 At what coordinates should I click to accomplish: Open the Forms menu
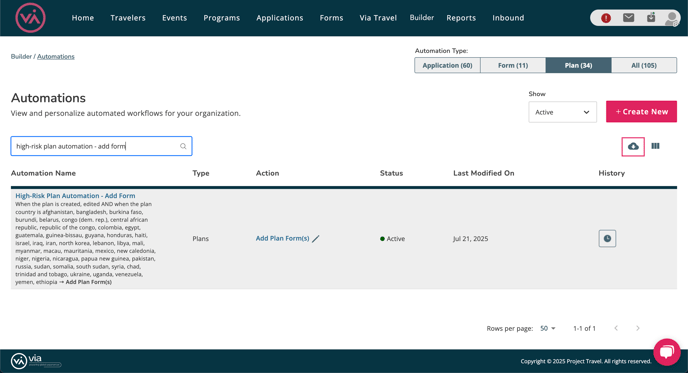pos(331,18)
